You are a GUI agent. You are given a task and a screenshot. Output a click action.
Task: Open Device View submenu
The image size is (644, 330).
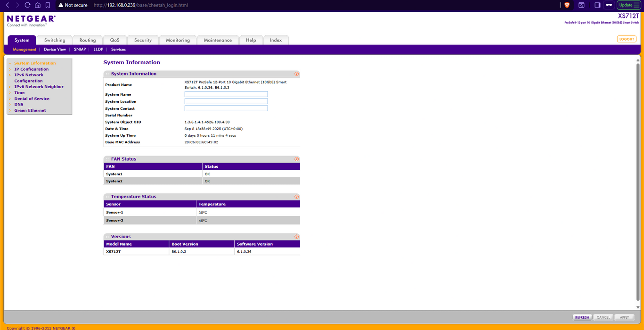[x=55, y=49]
